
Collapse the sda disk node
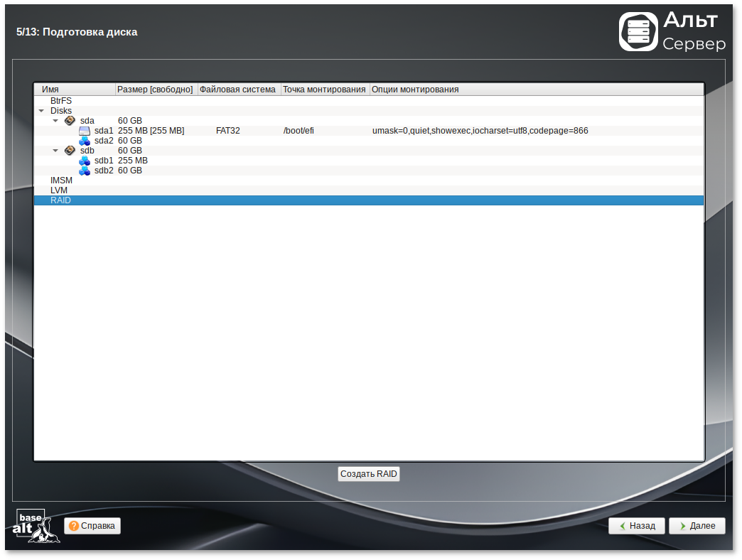coord(55,121)
